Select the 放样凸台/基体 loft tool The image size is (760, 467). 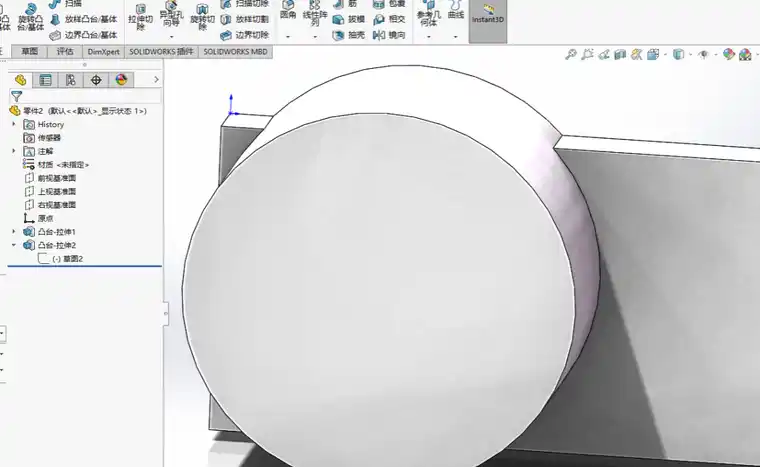pyautogui.click(x=84, y=19)
